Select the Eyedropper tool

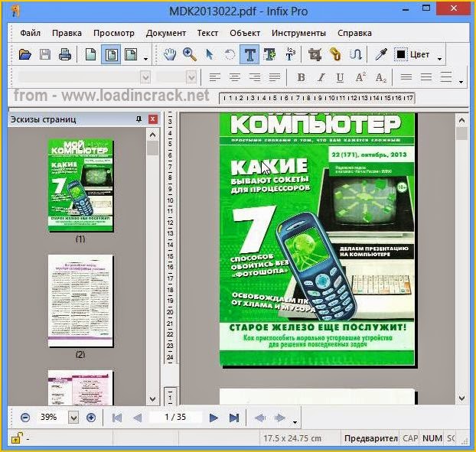point(380,54)
